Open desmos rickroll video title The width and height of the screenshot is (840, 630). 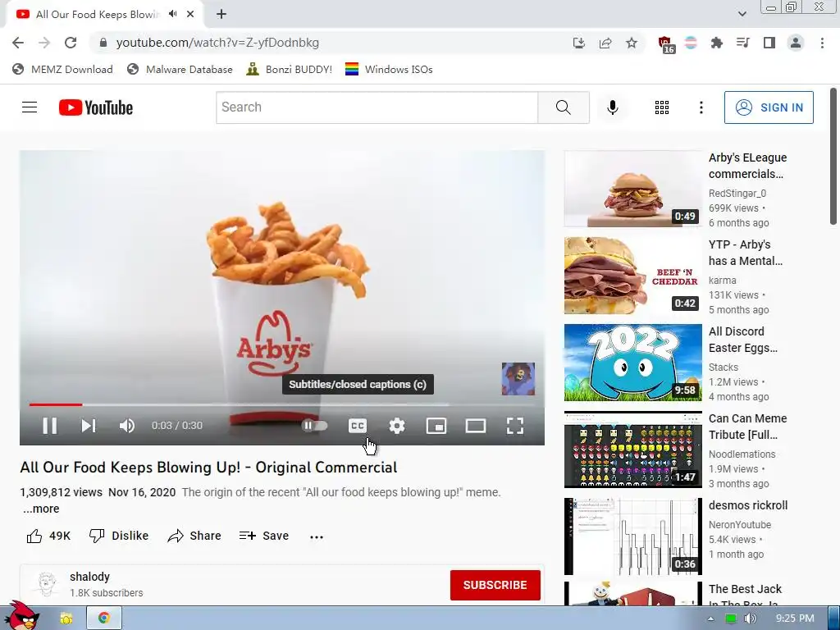tap(748, 505)
